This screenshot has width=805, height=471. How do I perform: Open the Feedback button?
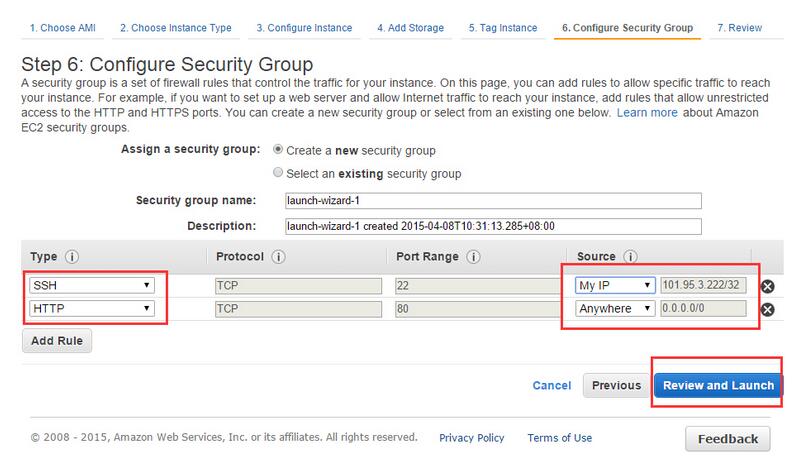coord(727,439)
